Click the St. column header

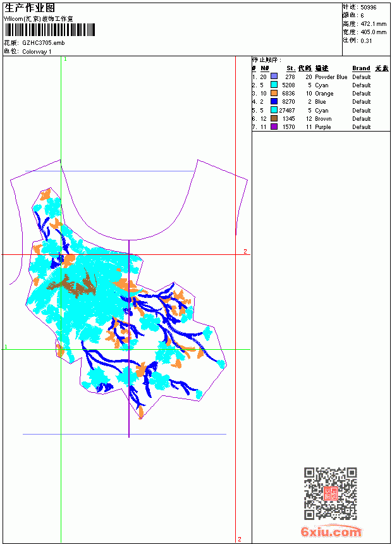click(x=291, y=68)
